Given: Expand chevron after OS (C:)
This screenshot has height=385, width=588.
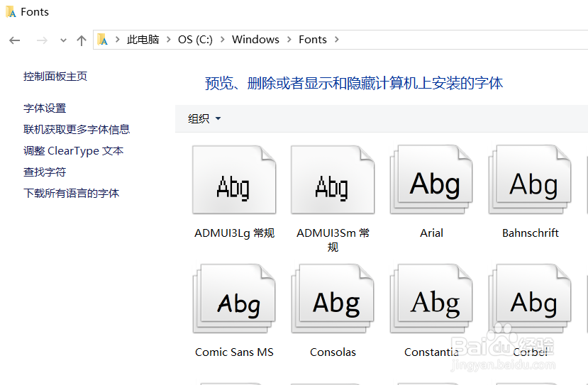Looking at the screenshot, I should (x=223, y=40).
